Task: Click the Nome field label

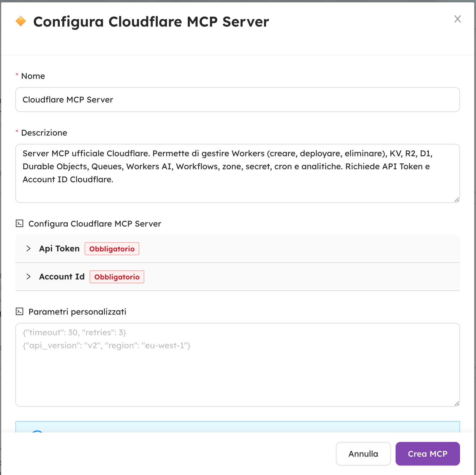Action: pyautogui.click(x=33, y=76)
